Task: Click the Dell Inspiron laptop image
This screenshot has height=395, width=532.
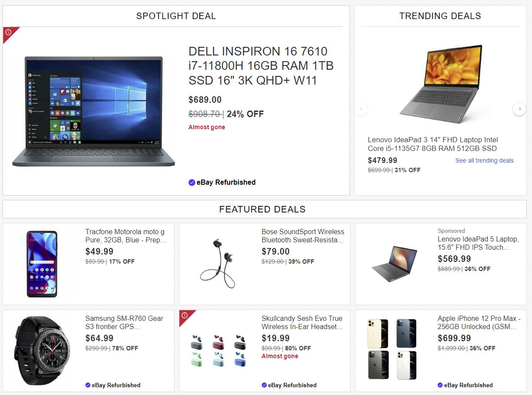Action: [94, 111]
